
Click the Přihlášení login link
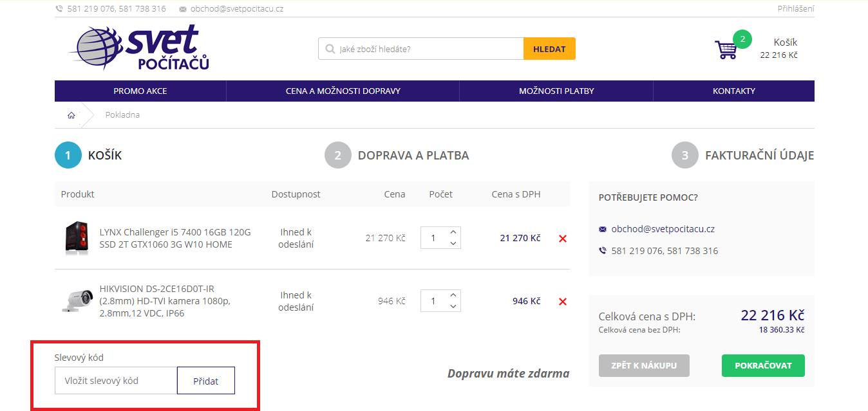click(795, 9)
